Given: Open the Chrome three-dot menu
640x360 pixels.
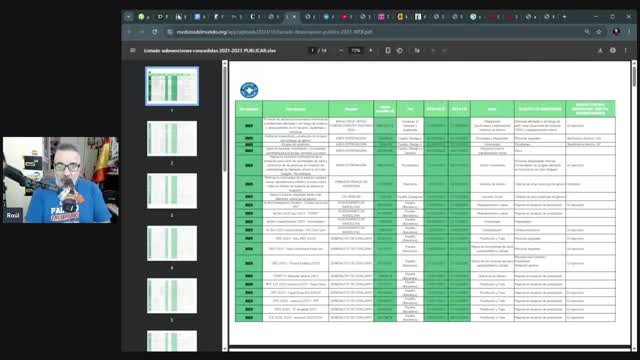Looking at the screenshot, I should (629, 32).
